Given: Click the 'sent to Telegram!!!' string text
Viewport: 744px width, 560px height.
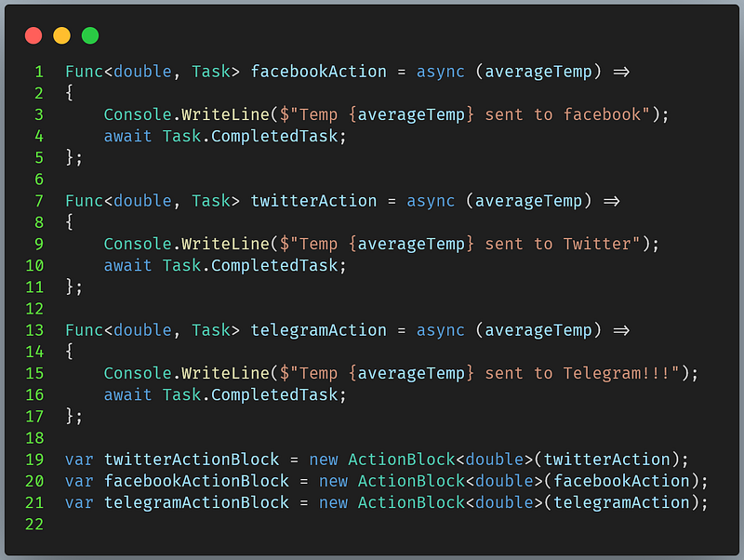Looking at the screenshot, I should tap(578, 374).
